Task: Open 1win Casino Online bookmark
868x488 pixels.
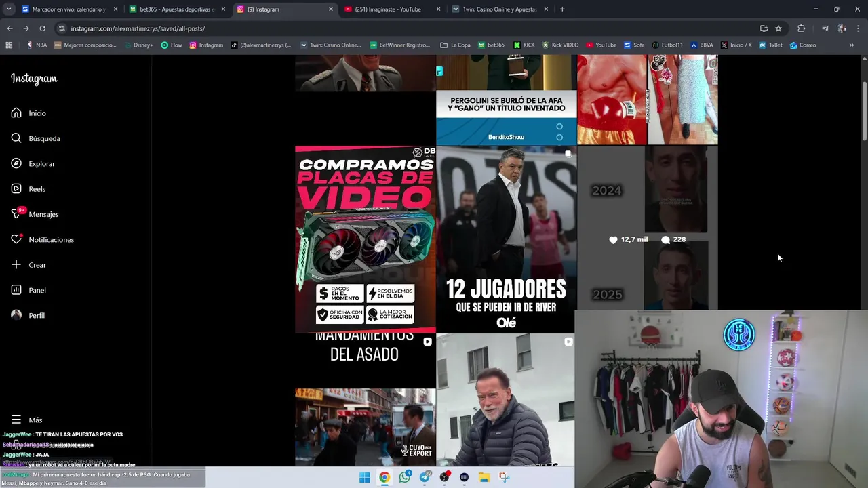Action: (331, 45)
